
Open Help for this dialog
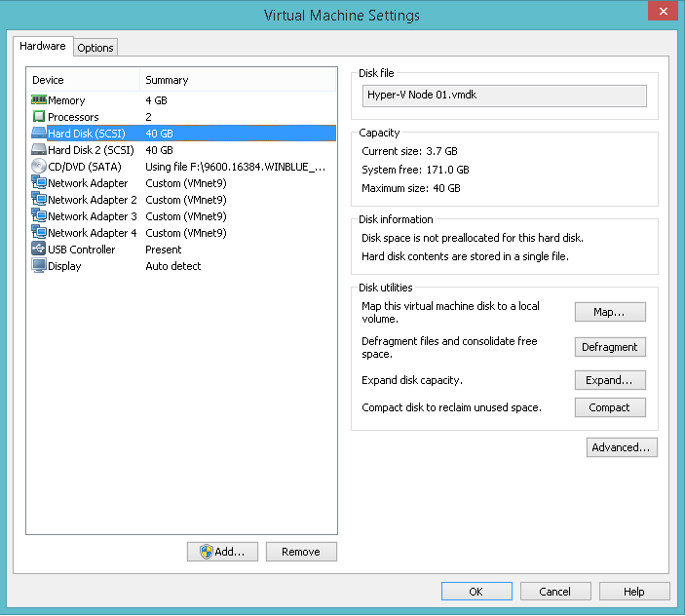point(634,592)
